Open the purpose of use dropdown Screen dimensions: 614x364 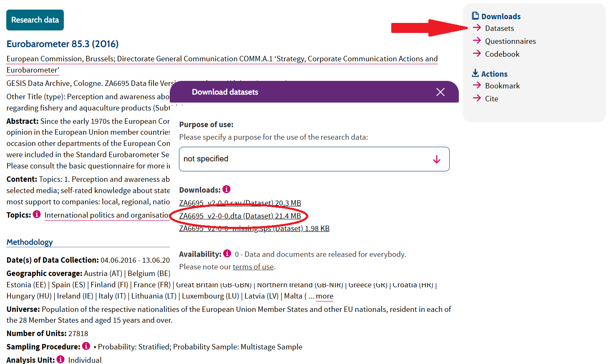tap(314, 159)
